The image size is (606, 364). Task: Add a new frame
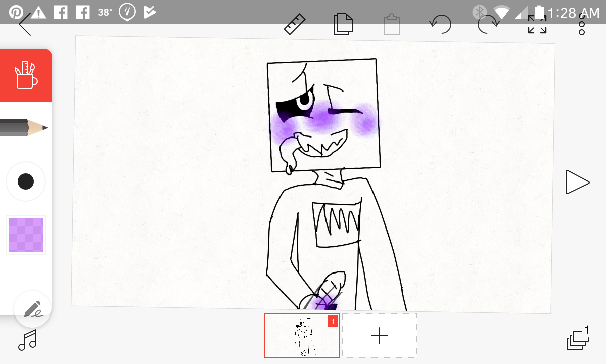click(x=380, y=336)
